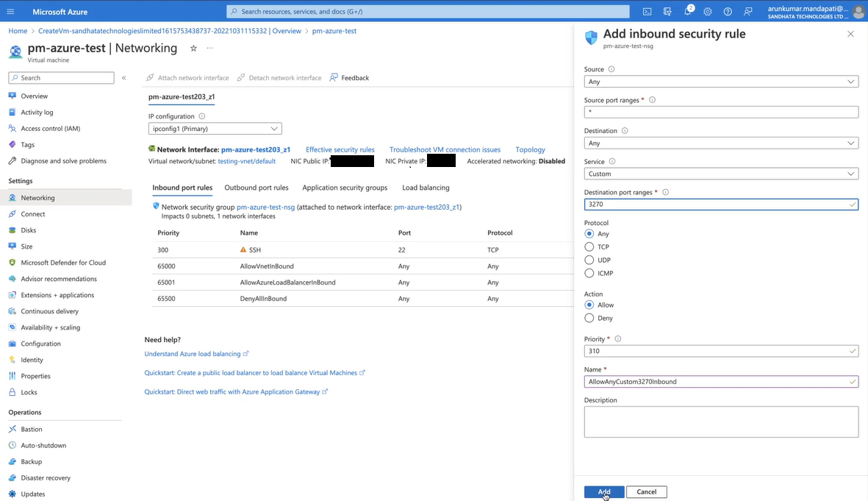Show info tooltip for Destination

point(625,131)
